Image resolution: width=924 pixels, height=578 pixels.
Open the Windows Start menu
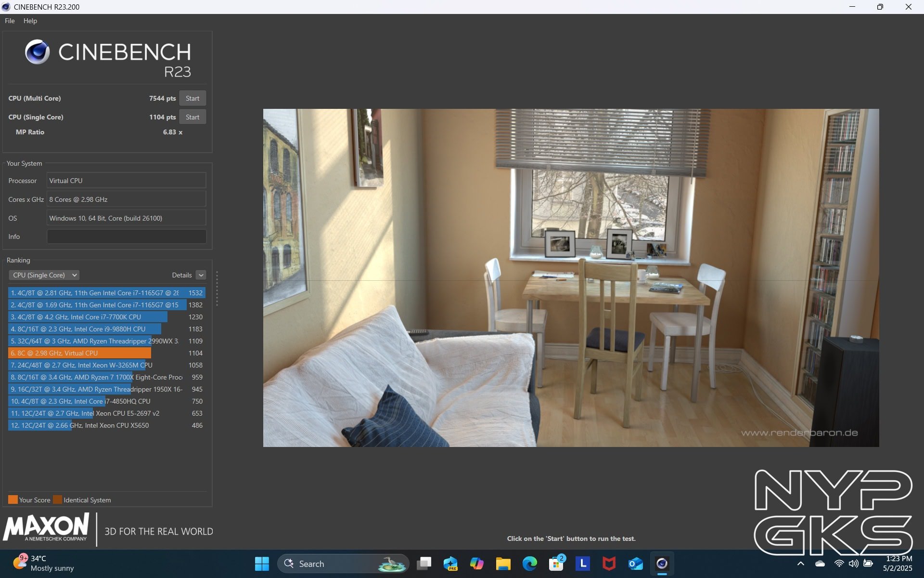click(x=262, y=564)
